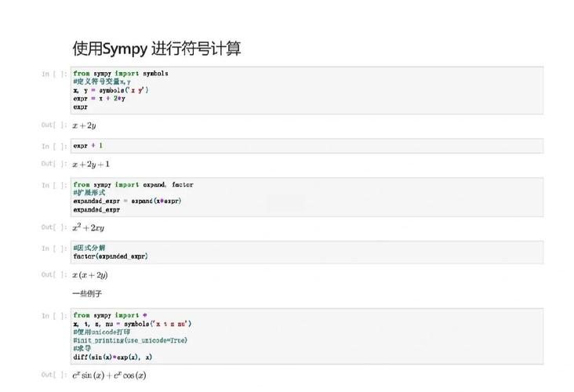Click 'Out[ ]:' prompt beside the 'eˣ sin(x)' output

click(54, 375)
